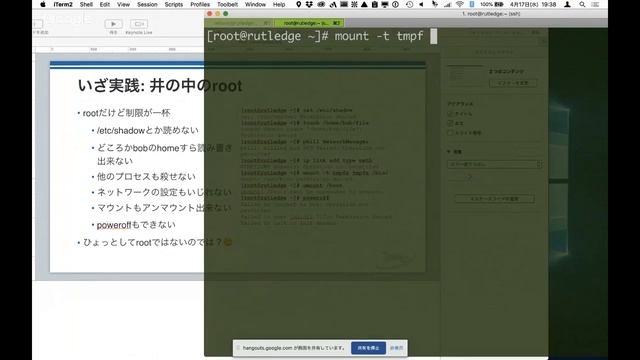The width and height of the screenshot is (640, 360).
Task: Collapse the background section disclosure triangle
Action: pyautogui.click(x=449, y=151)
